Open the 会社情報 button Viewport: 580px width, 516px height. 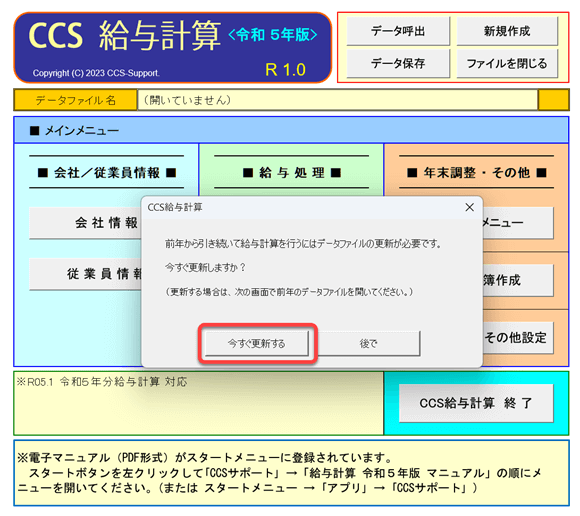point(85,223)
